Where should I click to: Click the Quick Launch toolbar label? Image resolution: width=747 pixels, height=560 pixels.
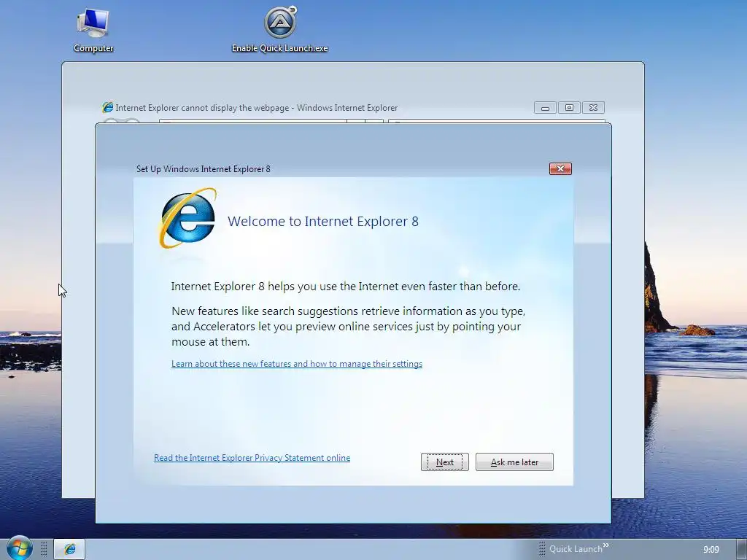tap(576, 549)
